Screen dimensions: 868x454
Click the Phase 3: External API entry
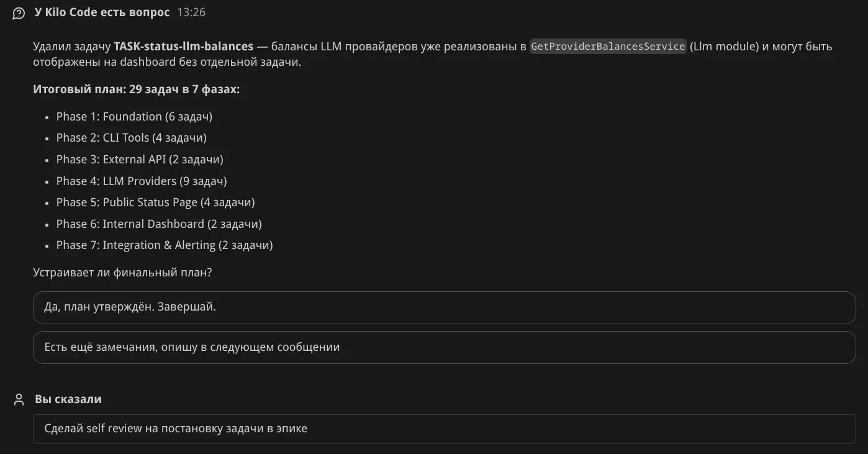tap(140, 160)
